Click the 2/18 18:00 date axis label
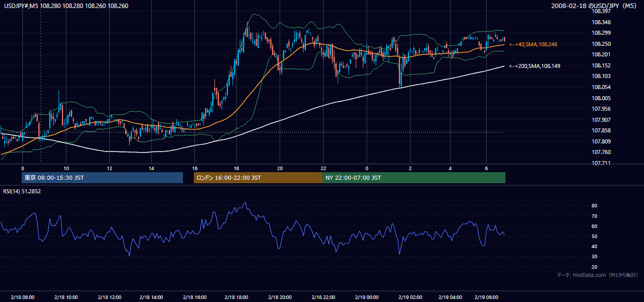 click(x=236, y=297)
